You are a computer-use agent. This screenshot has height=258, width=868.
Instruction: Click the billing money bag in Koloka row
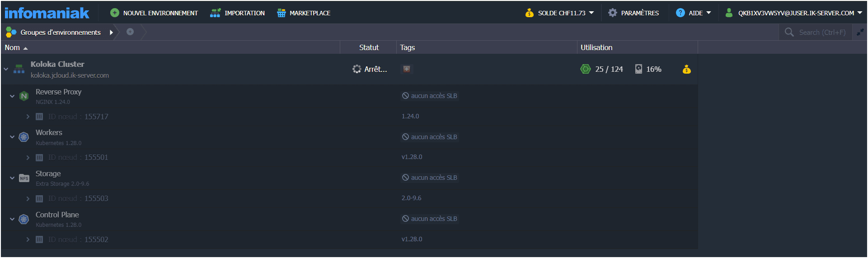pos(687,69)
